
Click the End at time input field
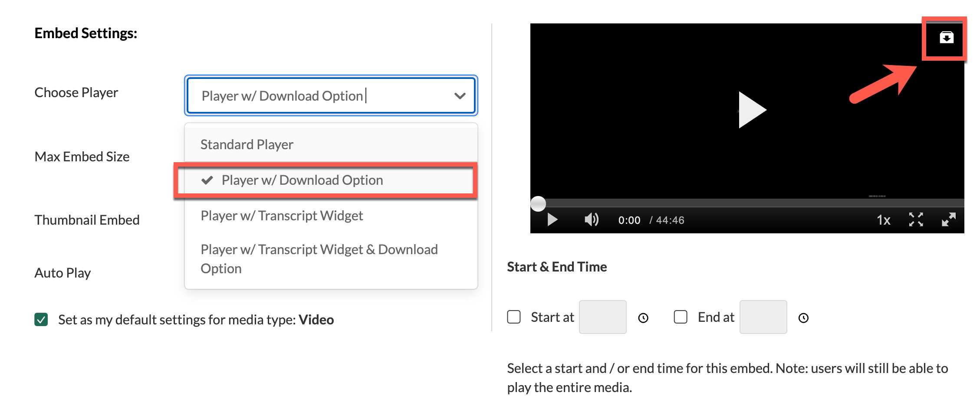point(763,317)
